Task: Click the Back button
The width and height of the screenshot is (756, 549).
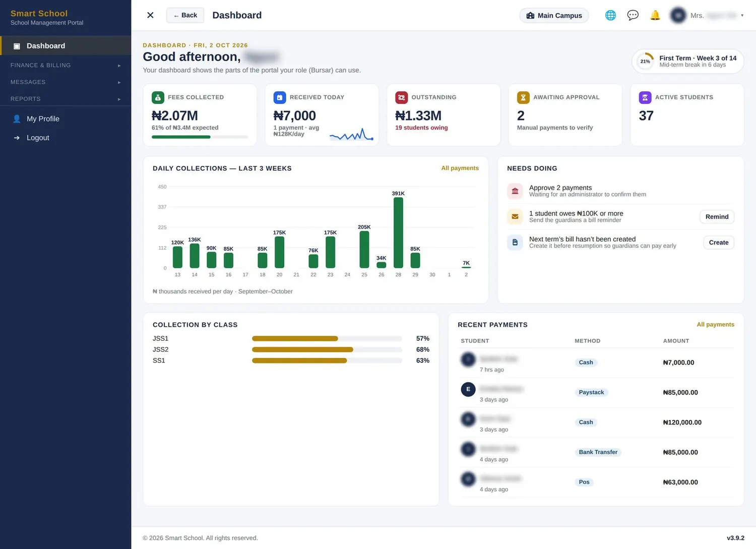Action: click(x=185, y=15)
